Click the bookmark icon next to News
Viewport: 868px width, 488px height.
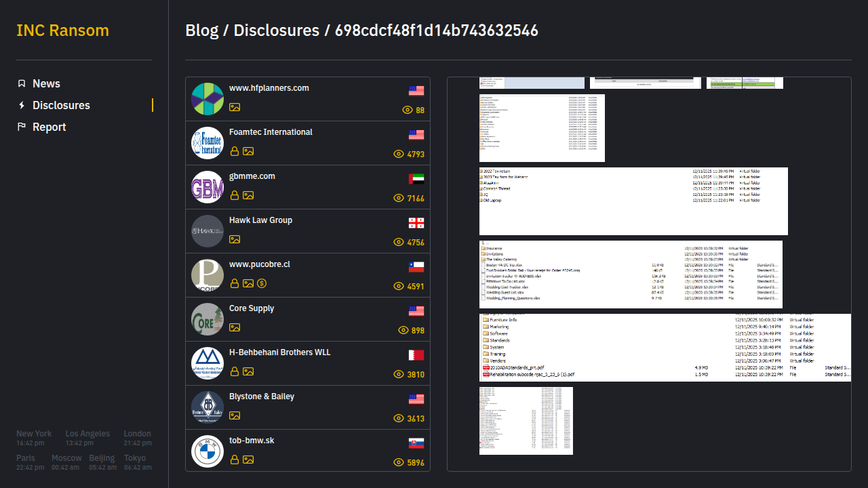pos(22,83)
